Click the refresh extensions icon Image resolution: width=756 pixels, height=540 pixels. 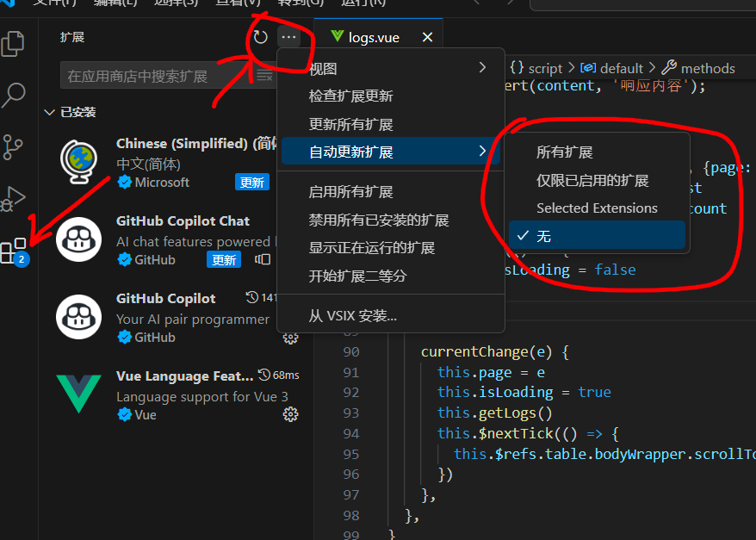click(260, 38)
